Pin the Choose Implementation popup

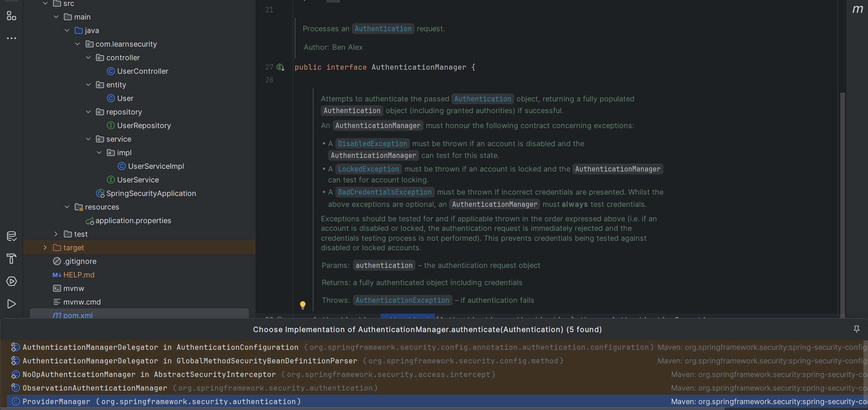[857, 329]
